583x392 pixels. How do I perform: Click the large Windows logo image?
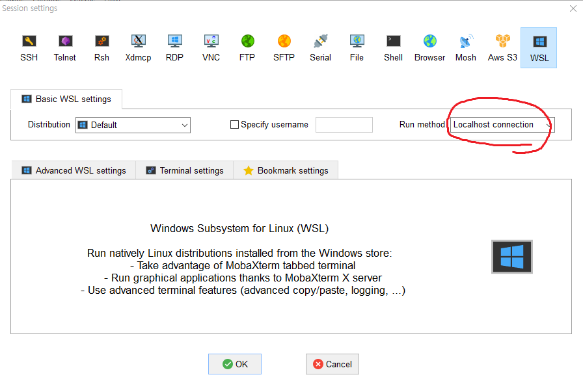tap(512, 257)
